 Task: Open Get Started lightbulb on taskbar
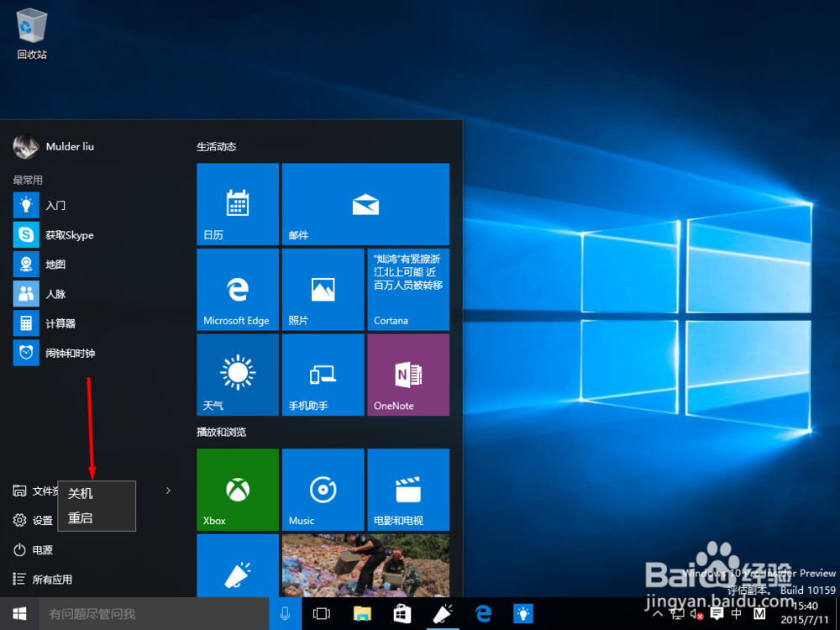click(x=523, y=613)
